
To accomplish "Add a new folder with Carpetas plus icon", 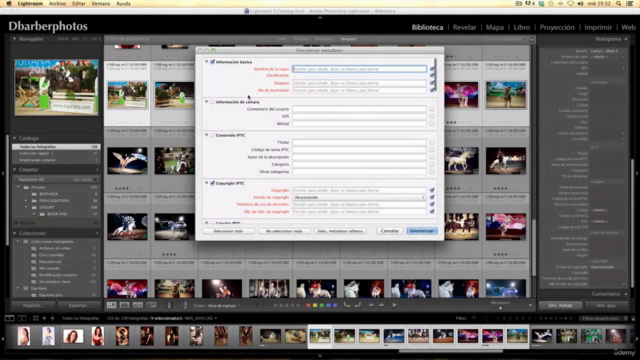I will pyautogui.click(x=97, y=170).
